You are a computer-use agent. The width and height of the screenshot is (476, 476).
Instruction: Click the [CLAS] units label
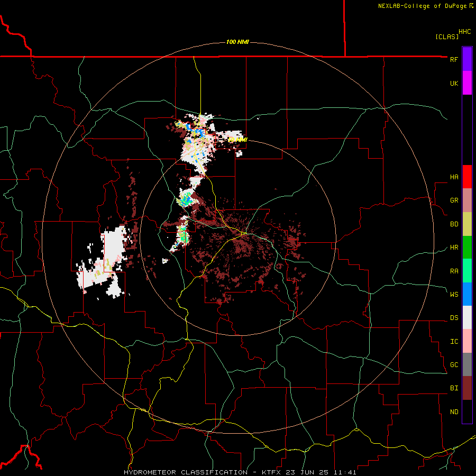pyautogui.click(x=447, y=37)
